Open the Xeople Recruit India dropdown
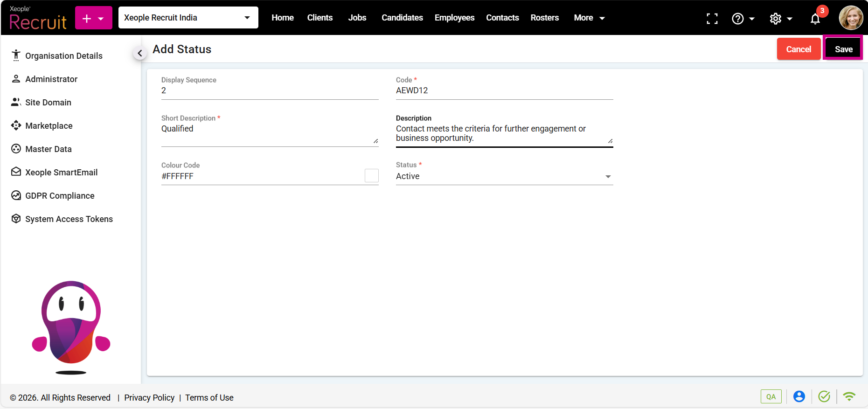868x409 pixels. point(188,18)
